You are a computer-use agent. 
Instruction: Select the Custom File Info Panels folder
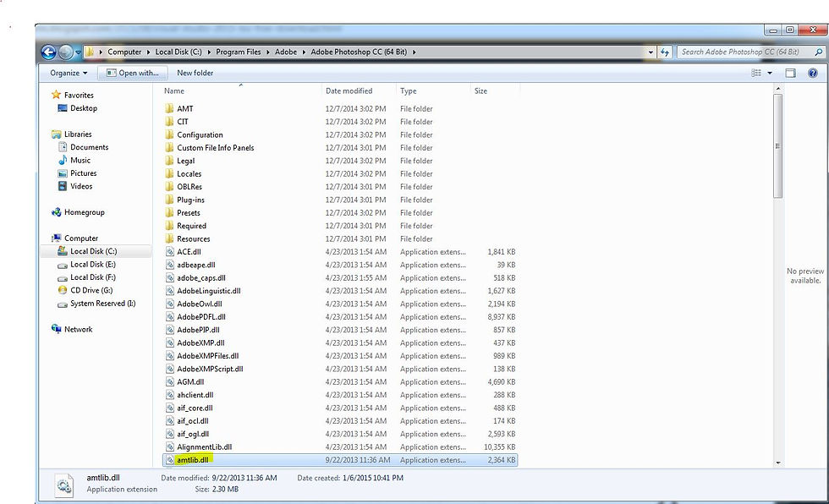click(215, 148)
